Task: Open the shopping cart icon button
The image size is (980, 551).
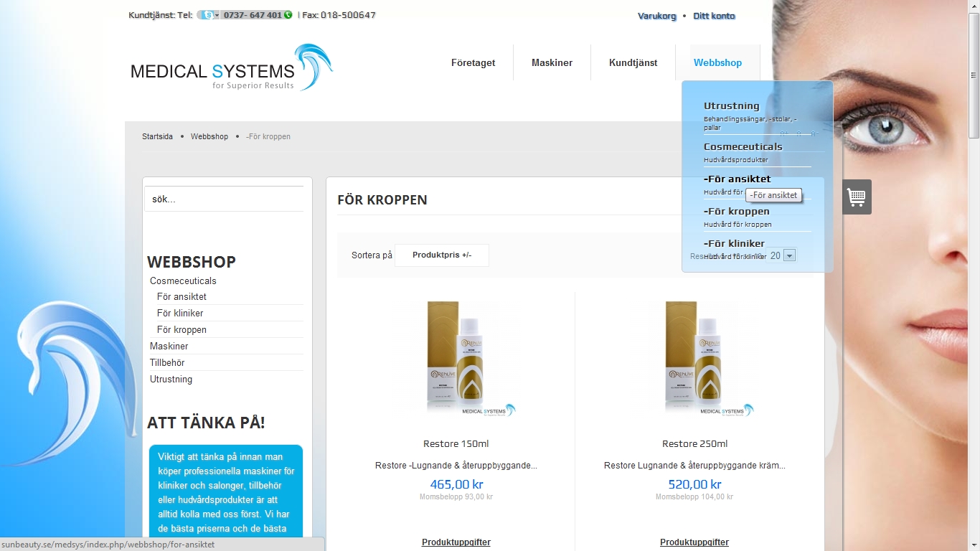Action: pos(857,197)
